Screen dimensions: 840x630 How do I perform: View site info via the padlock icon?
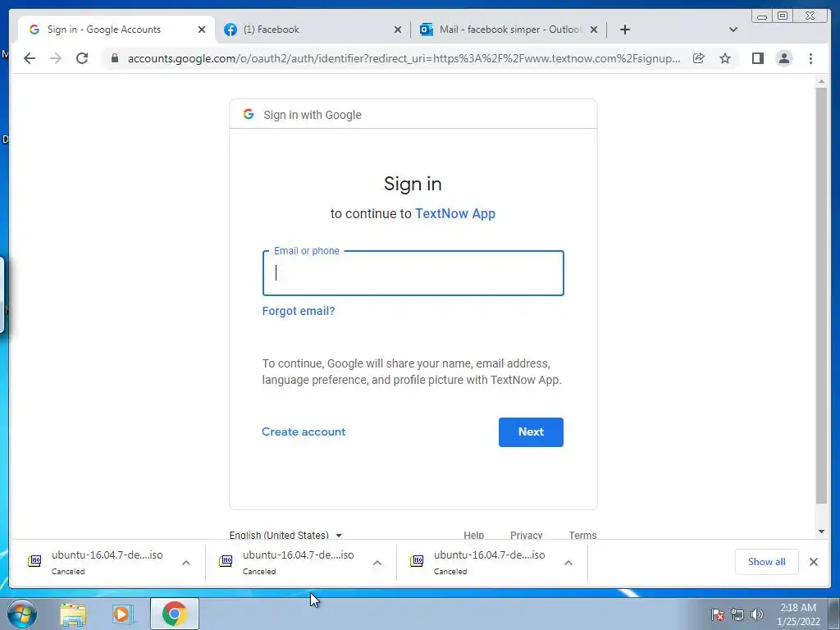[114, 58]
